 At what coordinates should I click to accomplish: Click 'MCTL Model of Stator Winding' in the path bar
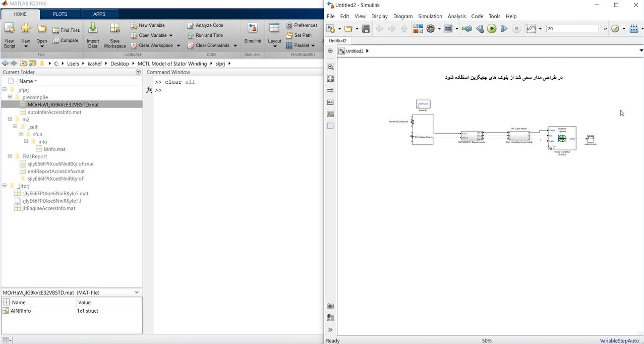pos(172,64)
